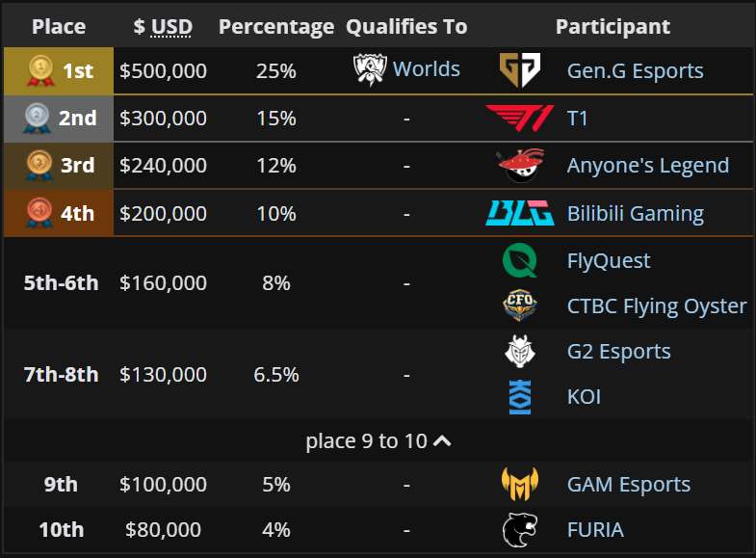Click the CTBC Flying Oyster CFO badge
Viewport: 756px width, 558px height.
pyautogui.click(x=520, y=306)
